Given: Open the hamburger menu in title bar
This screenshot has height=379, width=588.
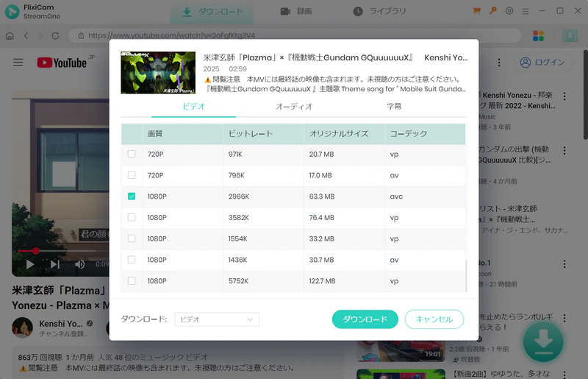Looking at the screenshot, I should pyautogui.click(x=526, y=11).
